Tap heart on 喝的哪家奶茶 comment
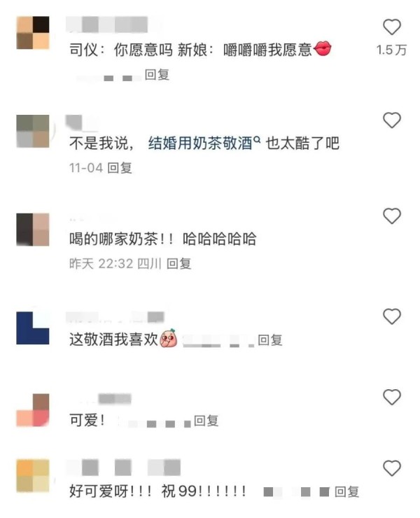The image size is (420, 518). (391, 216)
